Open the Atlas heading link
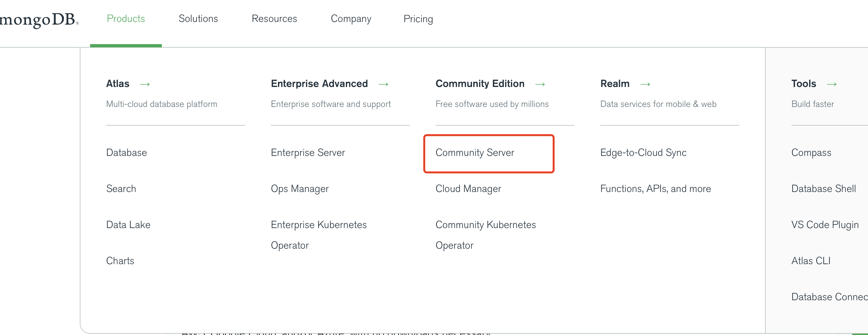The image size is (868, 335). tap(118, 83)
